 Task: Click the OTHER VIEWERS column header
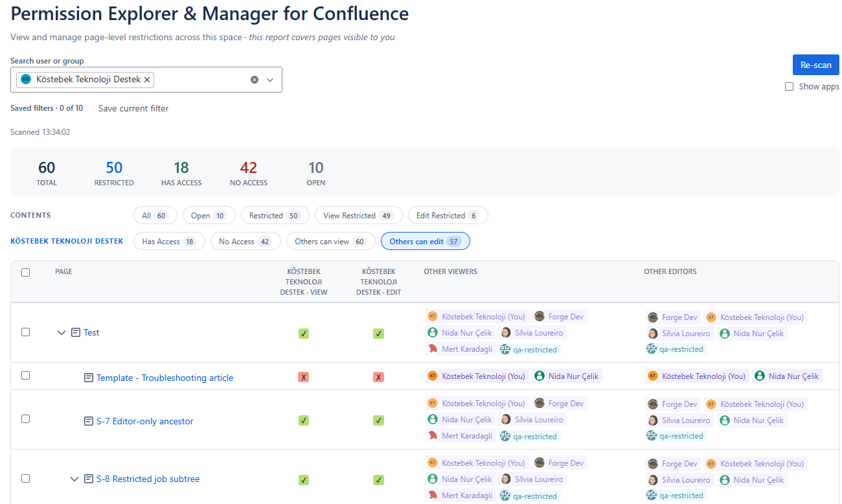pos(451,271)
